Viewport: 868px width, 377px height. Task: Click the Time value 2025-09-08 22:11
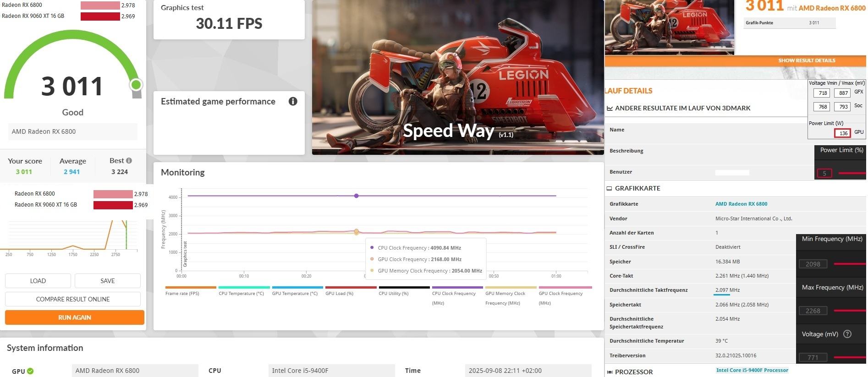528,371
